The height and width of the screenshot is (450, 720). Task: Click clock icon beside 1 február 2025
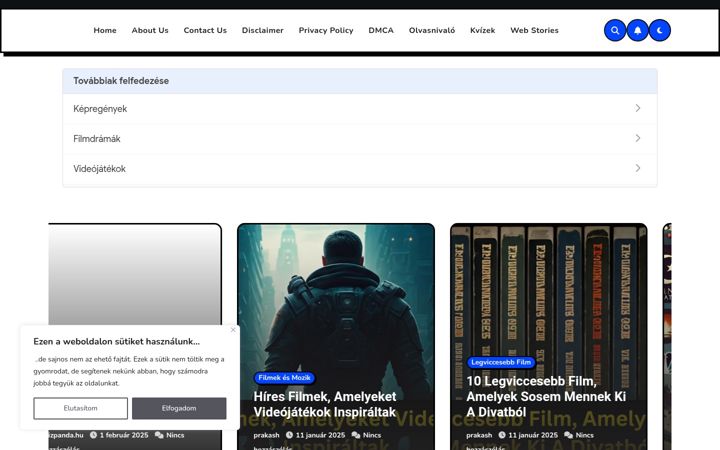pos(93,435)
